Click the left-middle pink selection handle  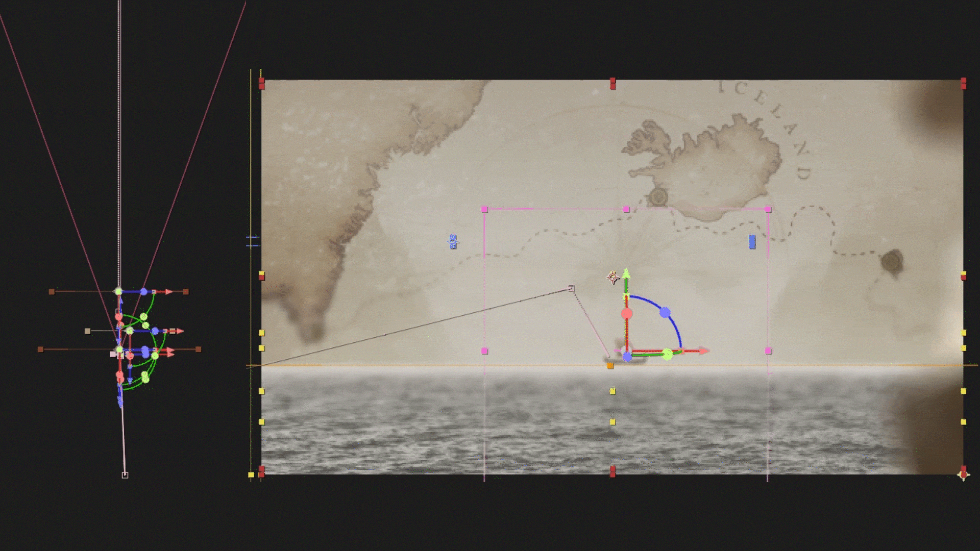click(484, 351)
